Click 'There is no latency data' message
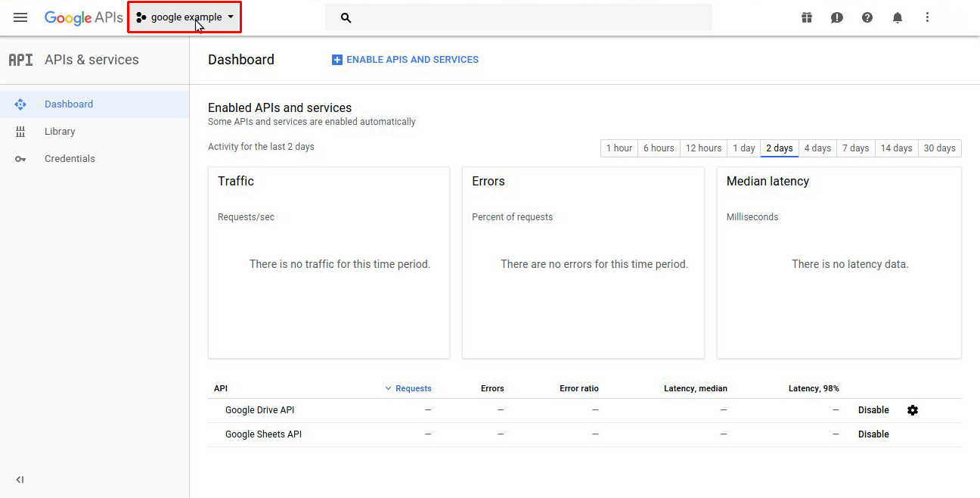The image size is (980, 498). tap(850, 264)
